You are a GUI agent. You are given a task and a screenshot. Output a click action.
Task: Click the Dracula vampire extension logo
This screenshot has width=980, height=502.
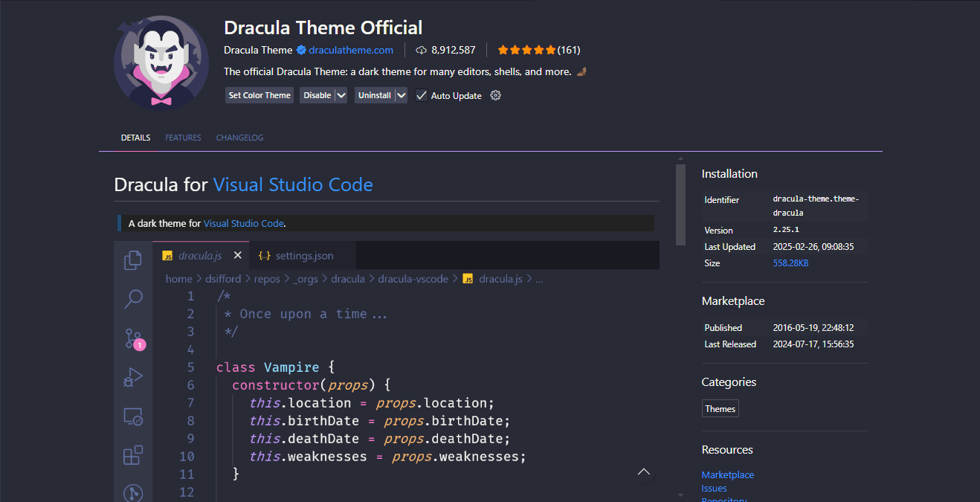[161, 62]
